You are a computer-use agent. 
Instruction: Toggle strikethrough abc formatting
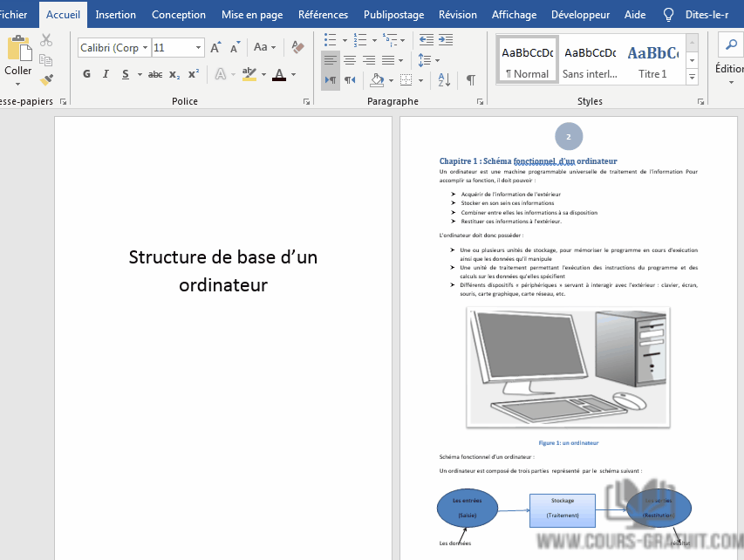[155, 74]
